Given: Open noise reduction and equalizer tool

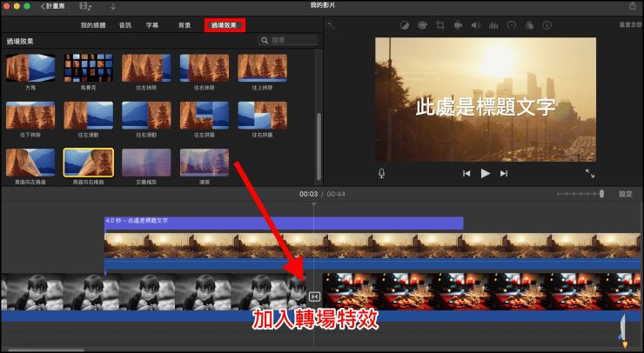Looking at the screenshot, I should [x=493, y=25].
